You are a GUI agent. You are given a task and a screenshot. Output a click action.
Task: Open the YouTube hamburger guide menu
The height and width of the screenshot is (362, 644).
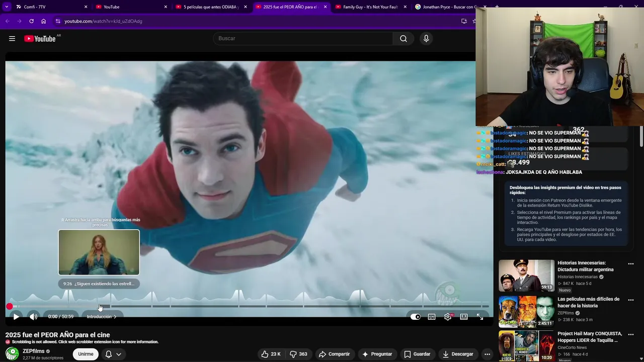pos(12,39)
